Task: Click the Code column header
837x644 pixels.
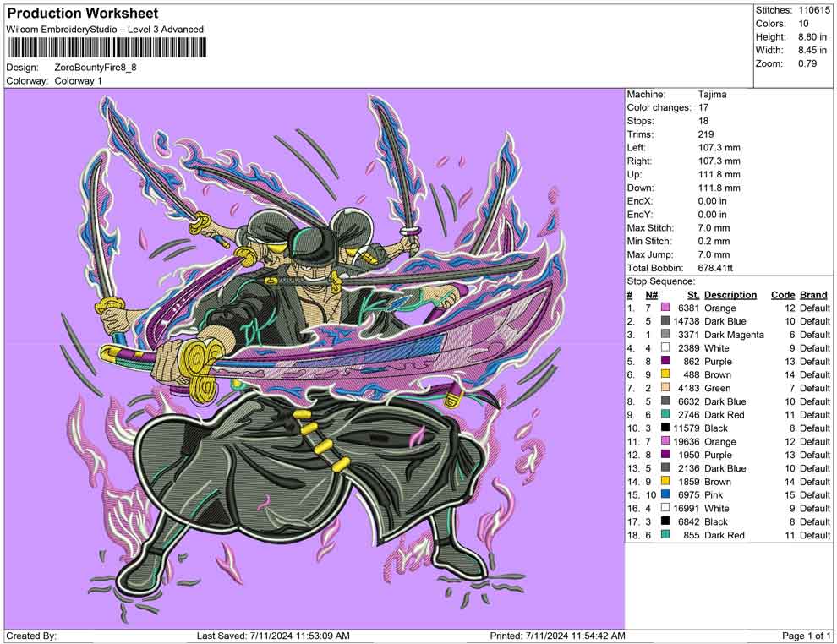Action: pos(782,295)
